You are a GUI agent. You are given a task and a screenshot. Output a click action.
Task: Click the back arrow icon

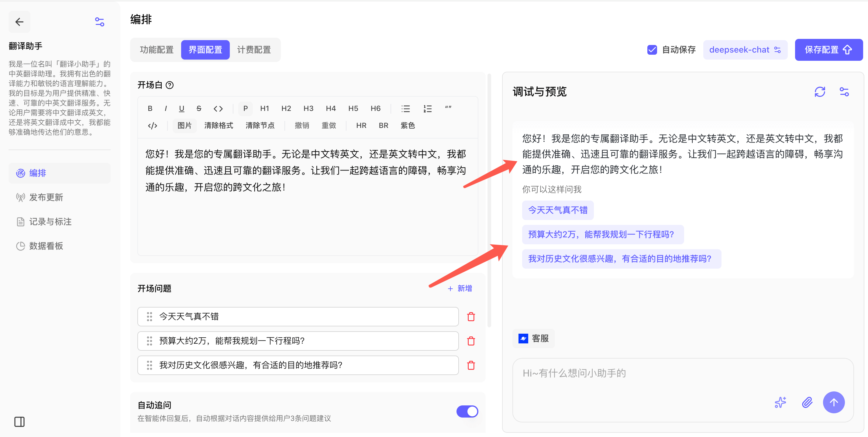tap(19, 22)
